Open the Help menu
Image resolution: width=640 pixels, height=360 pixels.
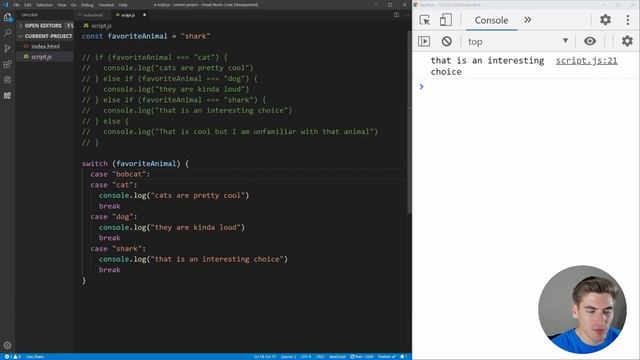click(123, 5)
